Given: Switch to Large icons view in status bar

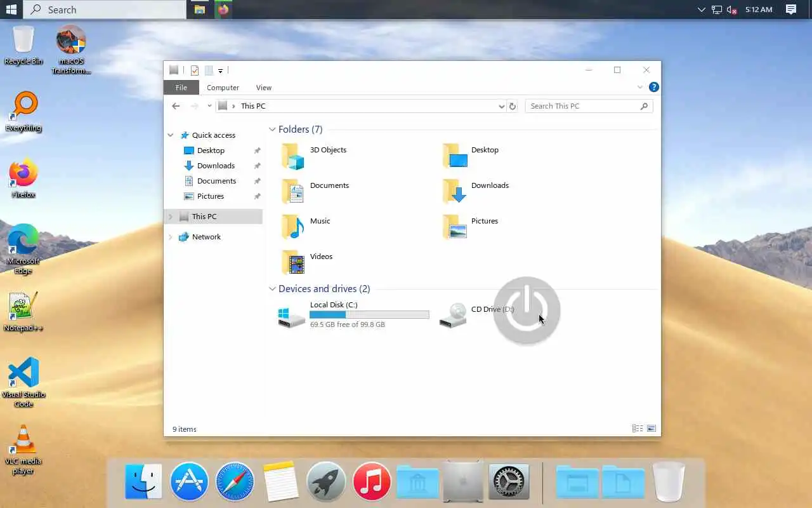Looking at the screenshot, I should 651,429.
